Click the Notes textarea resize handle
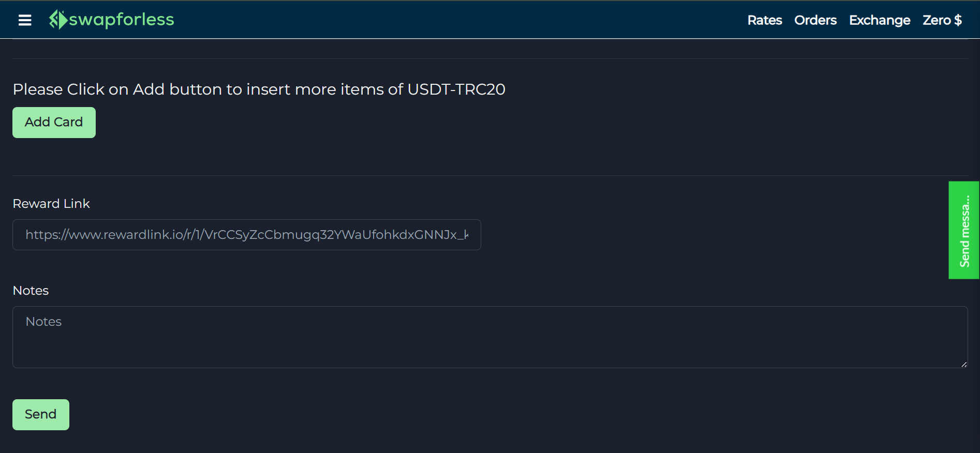980x453 pixels. click(963, 364)
